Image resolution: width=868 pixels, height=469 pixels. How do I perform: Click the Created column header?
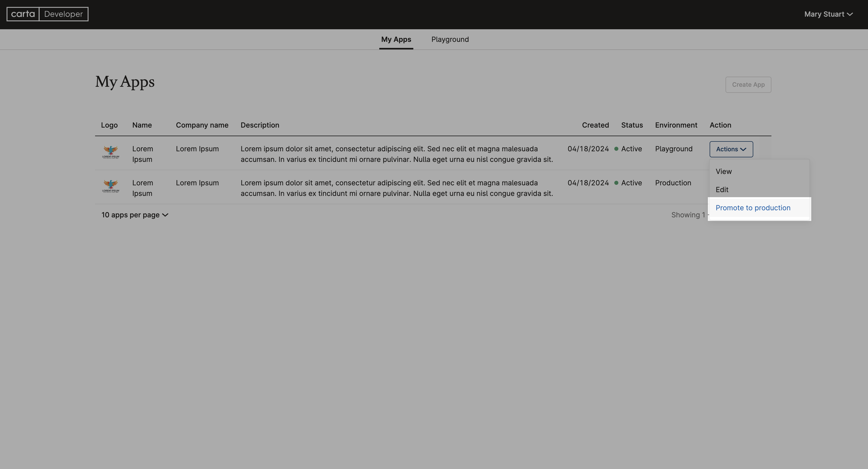(595, 125)
